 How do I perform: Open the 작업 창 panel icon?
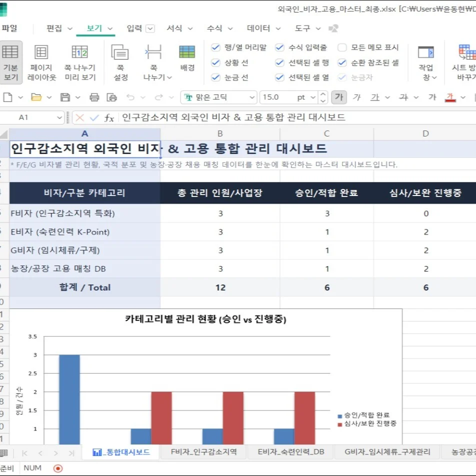click(x=425, y=52)
